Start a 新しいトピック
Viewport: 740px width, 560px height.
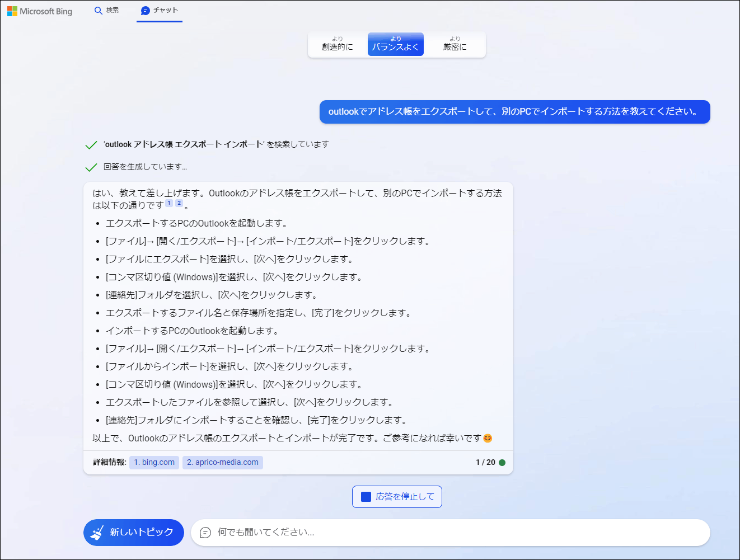(x=134, y=532)
